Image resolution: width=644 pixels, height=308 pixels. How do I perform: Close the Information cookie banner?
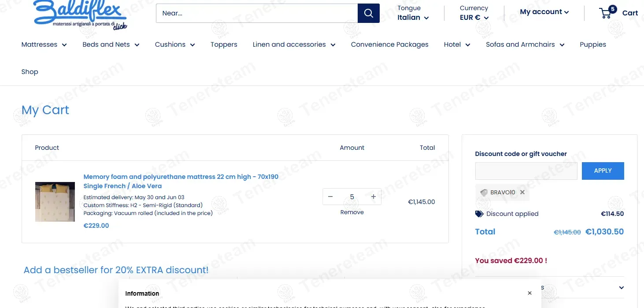(x=529, y=293)
